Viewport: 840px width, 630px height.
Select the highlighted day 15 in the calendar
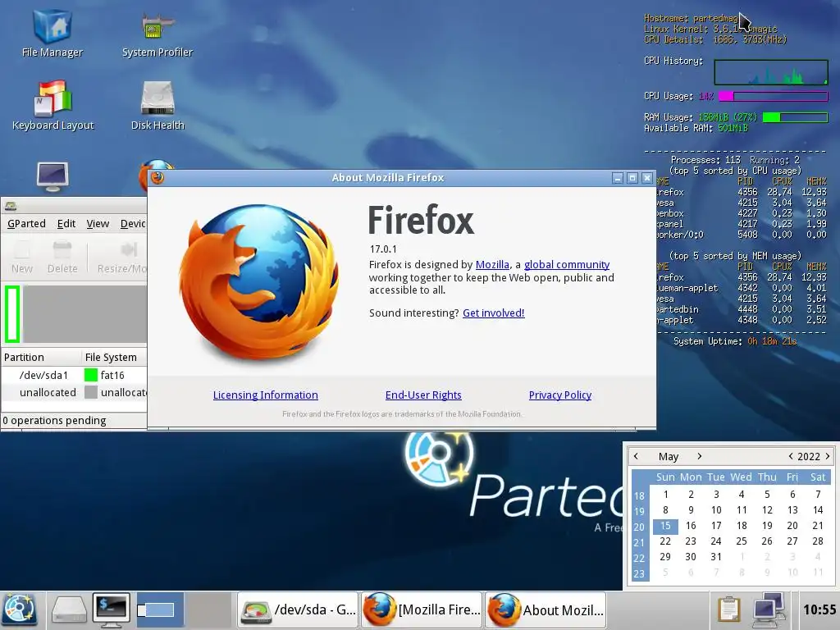click(x=665, y=526)
